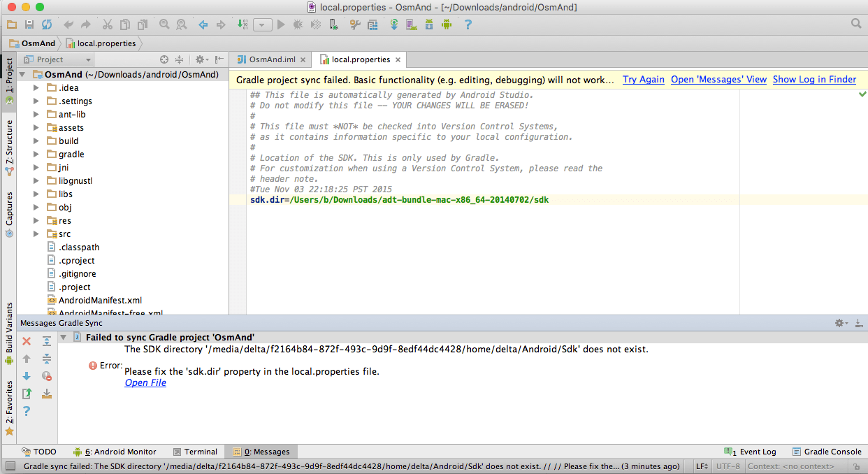Click the Synchronize refresh toolbar icon
The width and height of the screenshot is (868, 474).
(x=46, y=24)
